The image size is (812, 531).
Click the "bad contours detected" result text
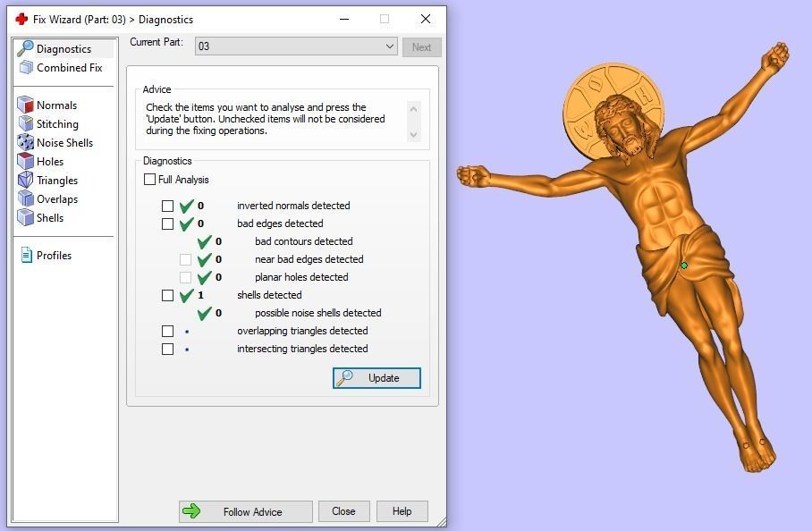(x=303, y=241)
